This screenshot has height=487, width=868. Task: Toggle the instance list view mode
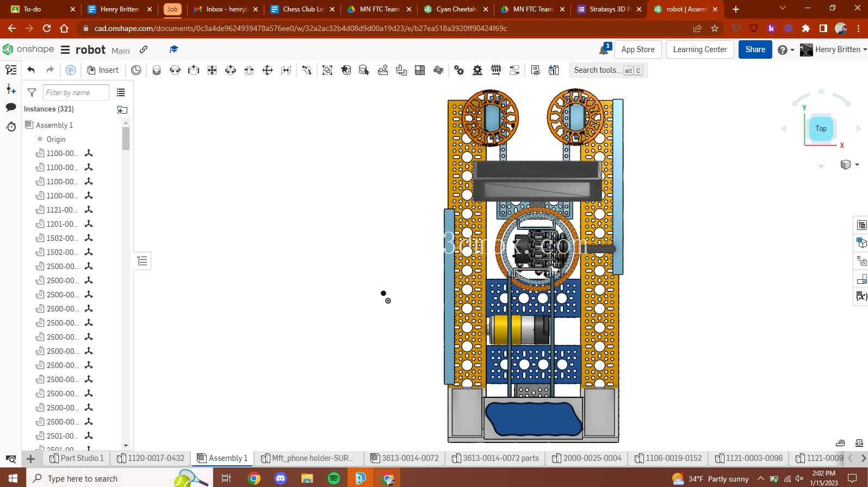[x=121, y=92]
